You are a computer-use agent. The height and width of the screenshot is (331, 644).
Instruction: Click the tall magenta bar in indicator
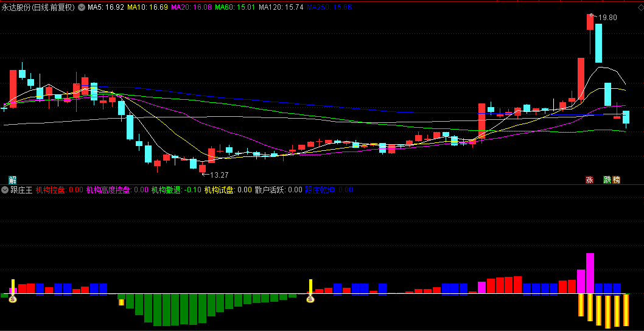coord(590,273)
